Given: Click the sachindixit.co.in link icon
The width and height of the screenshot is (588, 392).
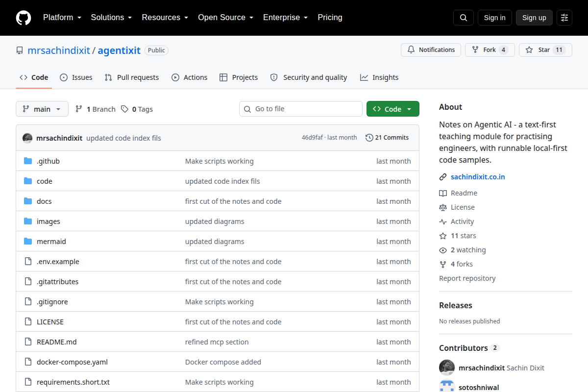Looking at the screenshot, I should pyautogui.click(x=443, y=177).
